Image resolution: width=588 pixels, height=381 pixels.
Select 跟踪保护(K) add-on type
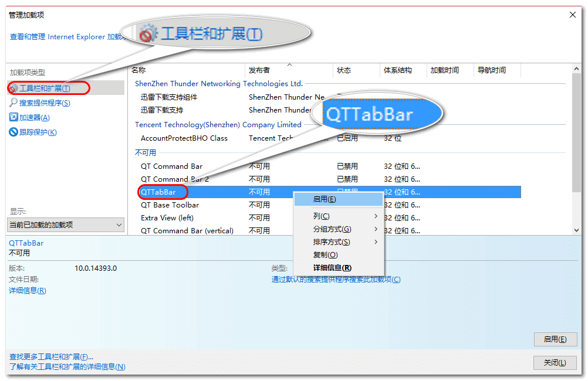(38, 132)
